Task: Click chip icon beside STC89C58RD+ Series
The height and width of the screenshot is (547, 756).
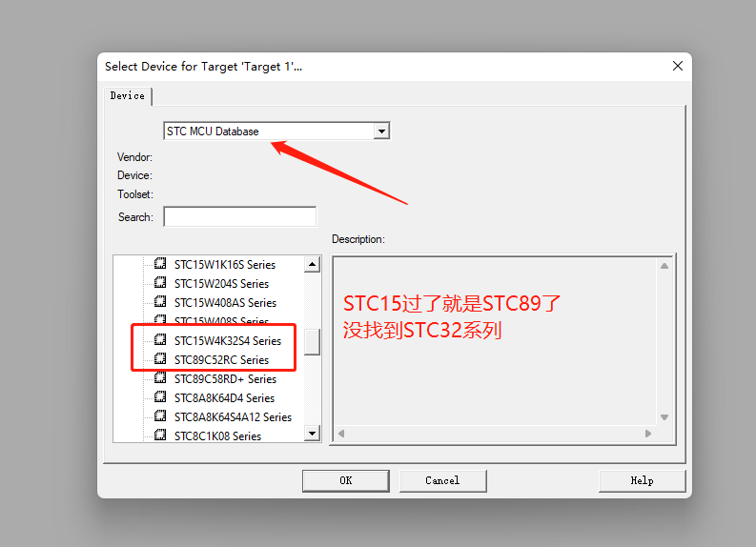Action: coord(160,377)
